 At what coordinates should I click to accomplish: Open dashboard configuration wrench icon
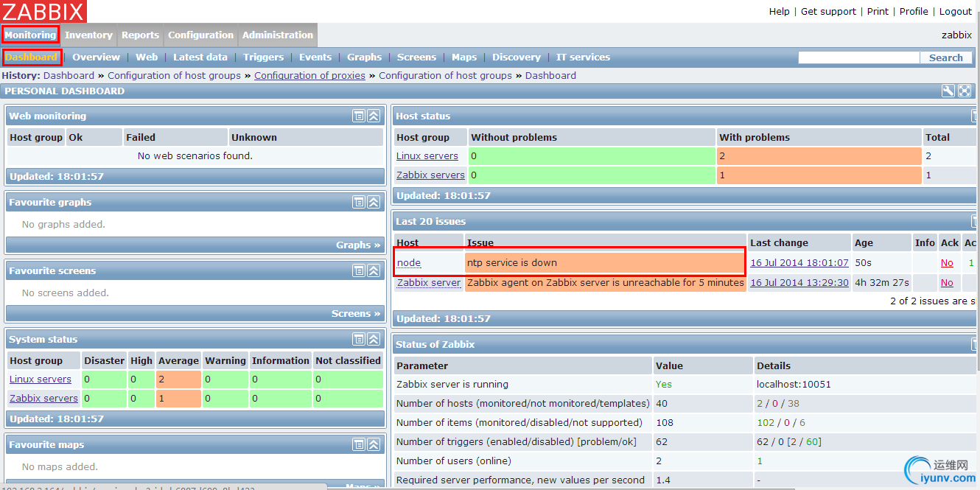click(x=948, y=91)
